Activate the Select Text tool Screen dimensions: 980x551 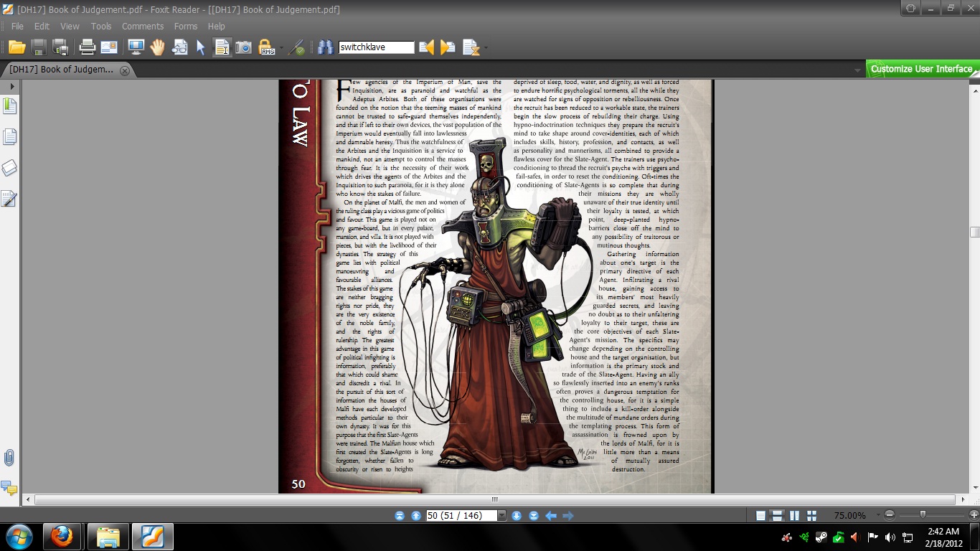222,47
